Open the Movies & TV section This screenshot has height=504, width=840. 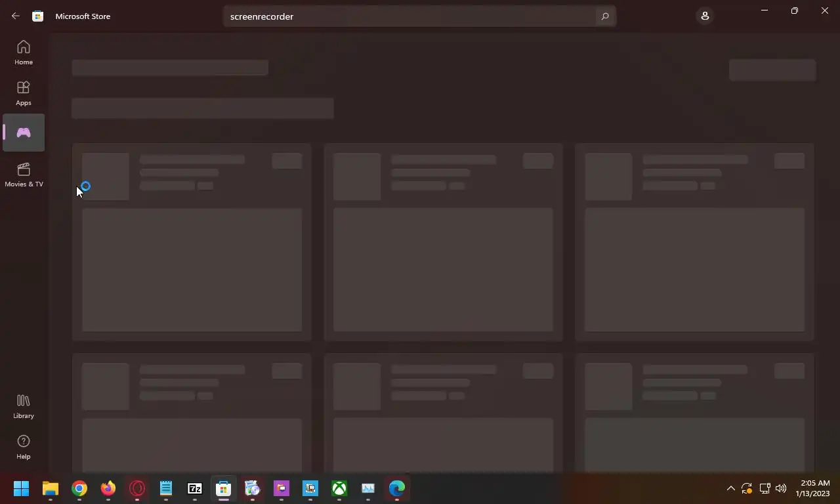coord(24,175)
